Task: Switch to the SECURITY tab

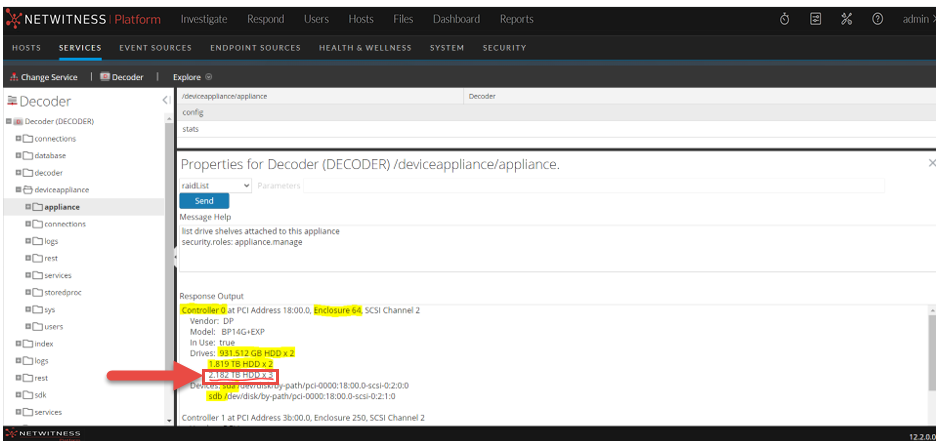Action: pos(504,48)
